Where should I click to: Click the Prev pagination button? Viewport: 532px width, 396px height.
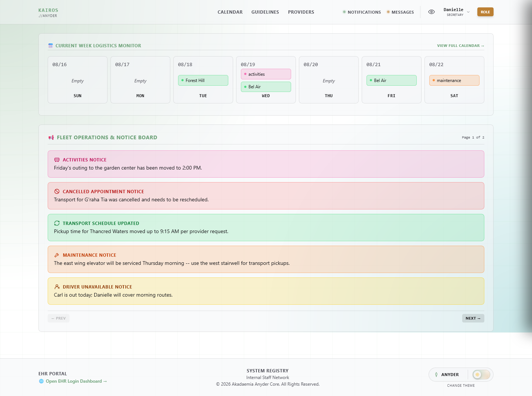pos(58,318)
